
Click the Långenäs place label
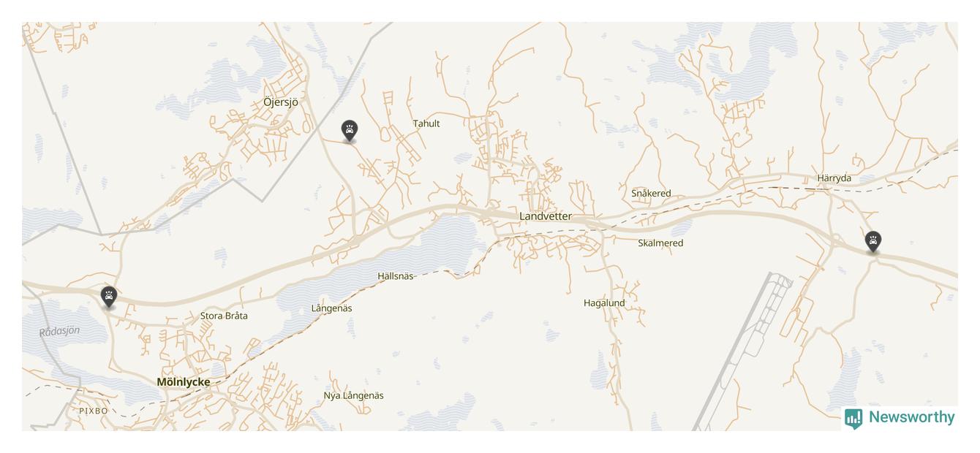click(331, 308)
